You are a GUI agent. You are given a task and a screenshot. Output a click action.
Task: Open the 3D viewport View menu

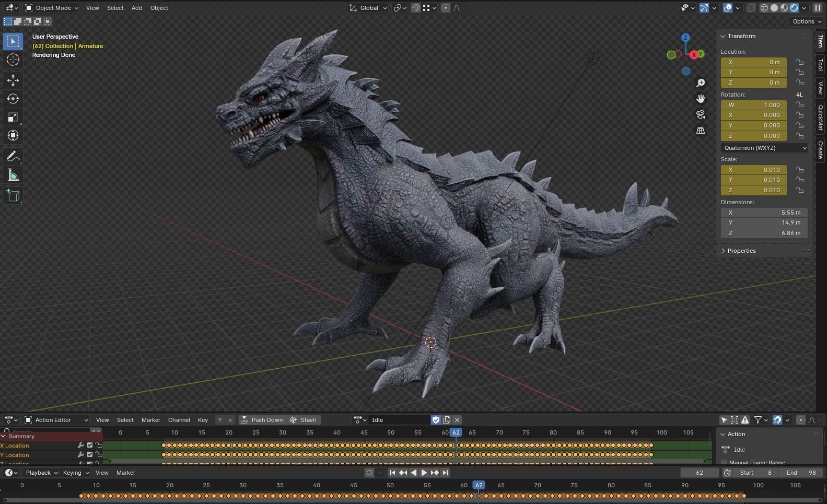pos(92,8)
